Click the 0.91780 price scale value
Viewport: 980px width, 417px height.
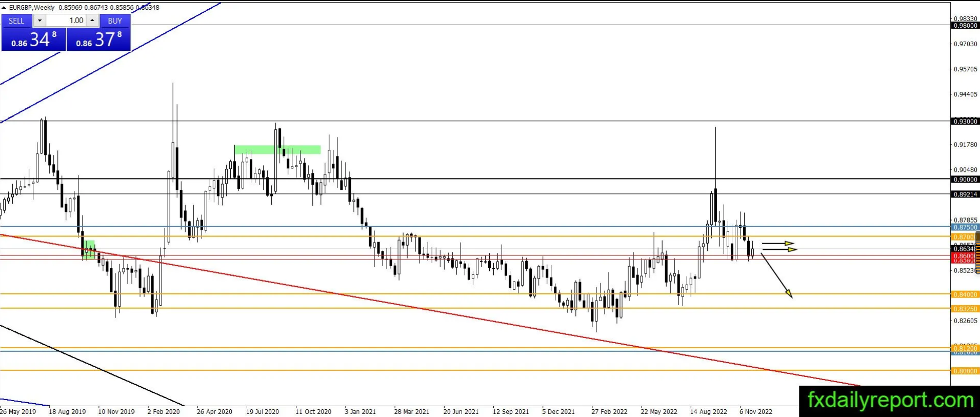point(965,145)
